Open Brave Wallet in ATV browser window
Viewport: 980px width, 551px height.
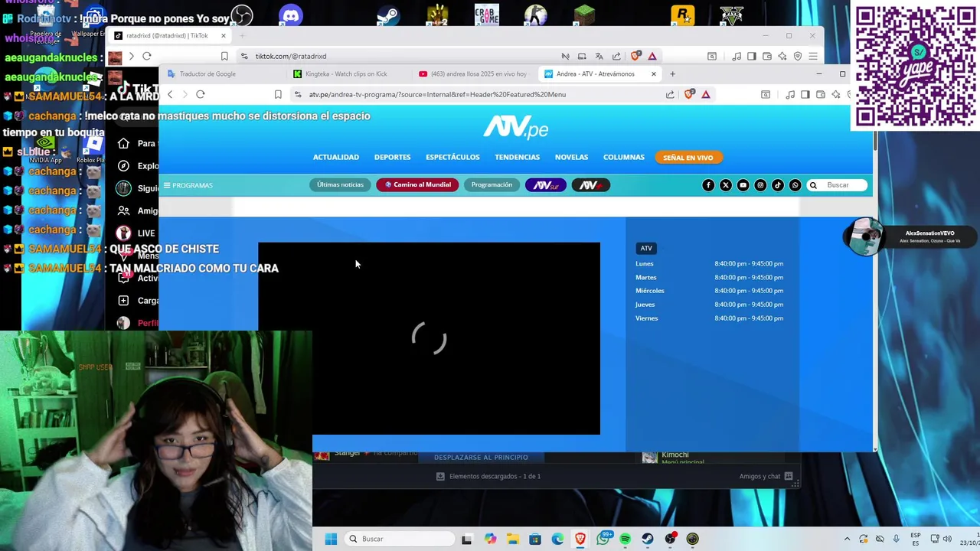click(821, 94)
